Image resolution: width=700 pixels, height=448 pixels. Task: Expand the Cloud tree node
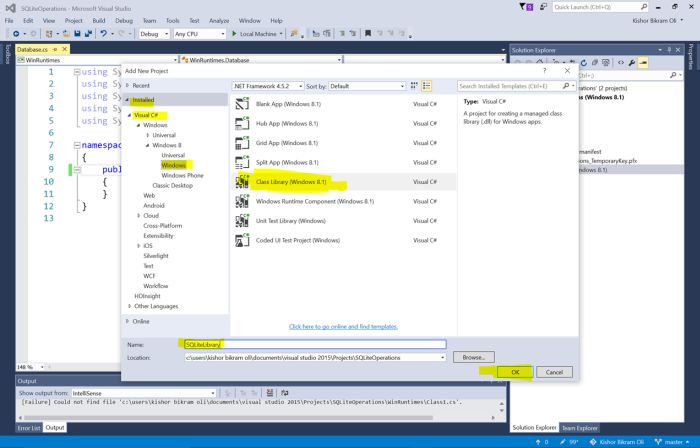pyautogui.click(x=139, y=216)
